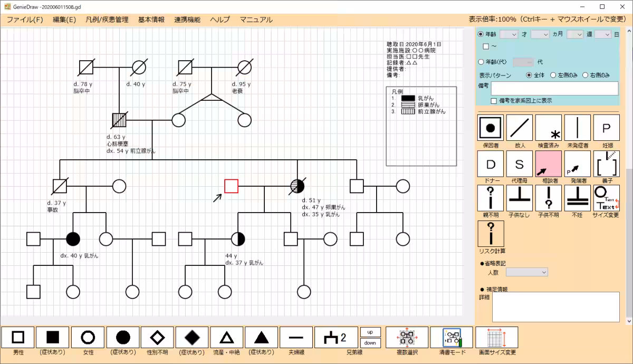633x364 pixels.
Task: Choose the 未発症者 presymptomatic marker
Action: (578, 128)
